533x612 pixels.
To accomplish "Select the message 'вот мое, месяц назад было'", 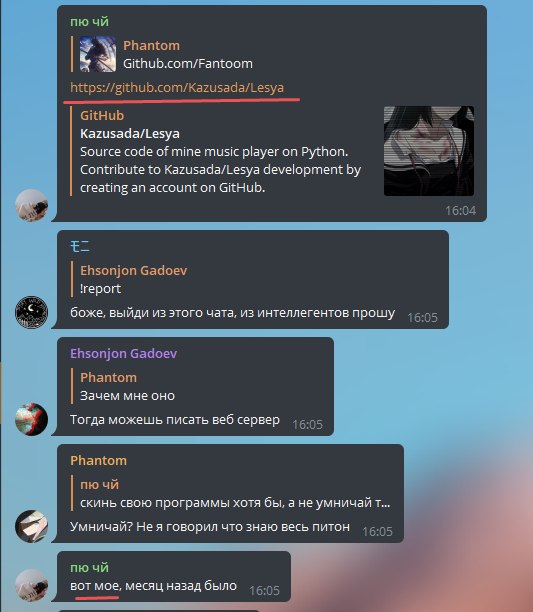I will [153, 585].
